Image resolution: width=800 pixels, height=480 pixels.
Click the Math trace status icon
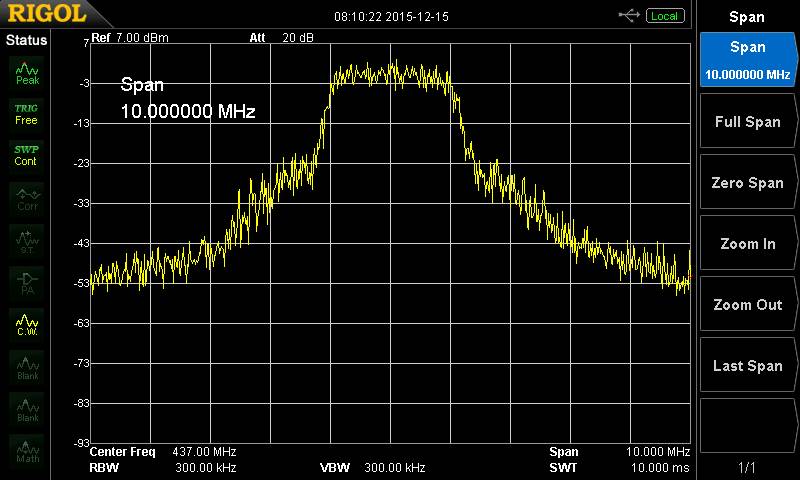27,451
